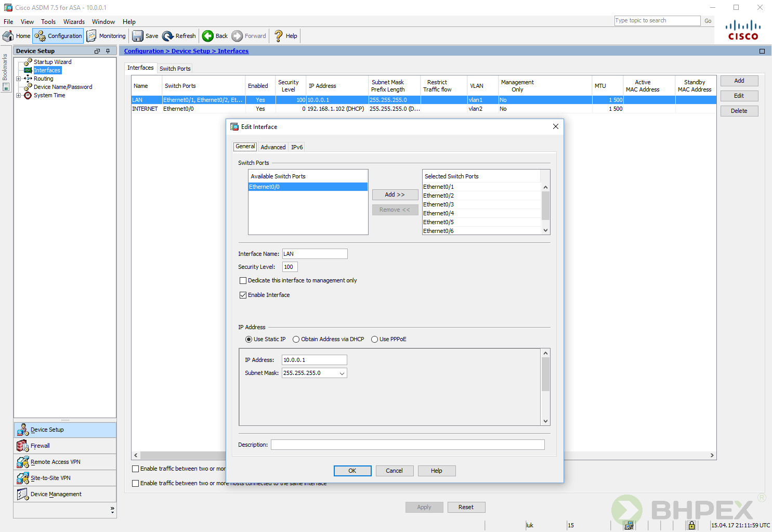
Task: Open the Window menu
Action: 103,22
